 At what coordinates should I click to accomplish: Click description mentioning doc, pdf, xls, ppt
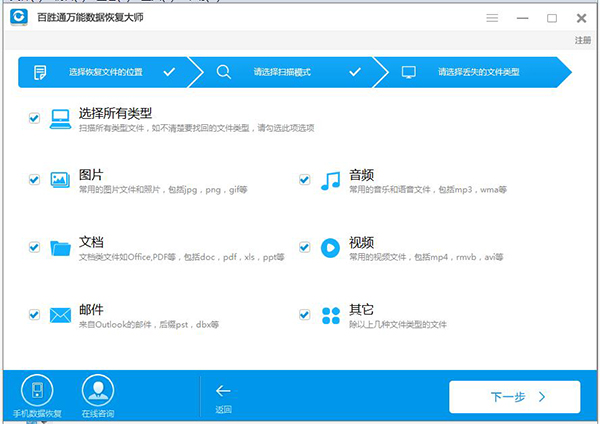click(182, 257)
